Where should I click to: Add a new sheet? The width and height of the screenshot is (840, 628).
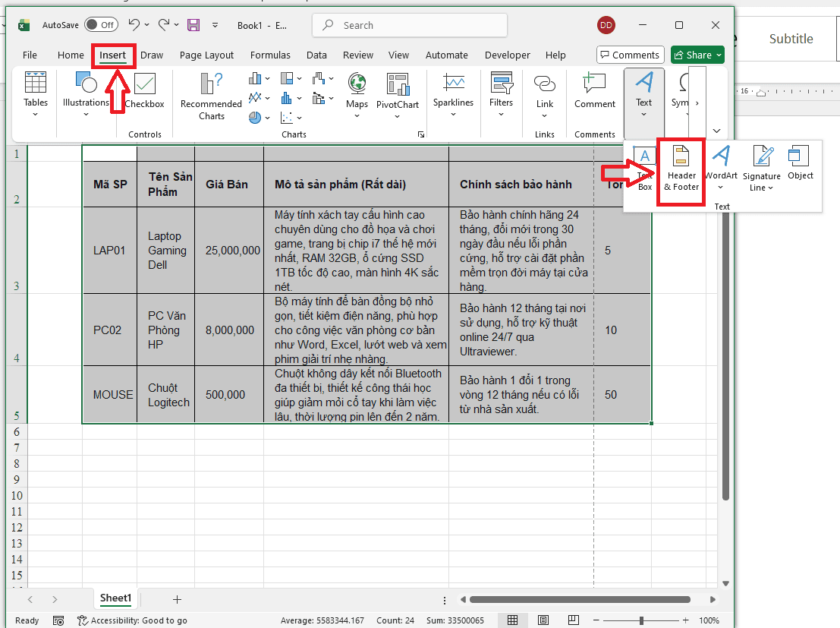tap(178, 599)
